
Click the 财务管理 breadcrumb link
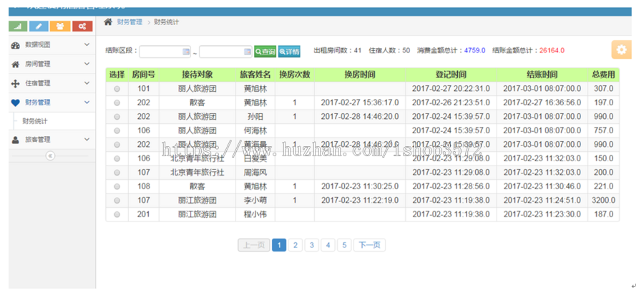[x=130, y=22]
